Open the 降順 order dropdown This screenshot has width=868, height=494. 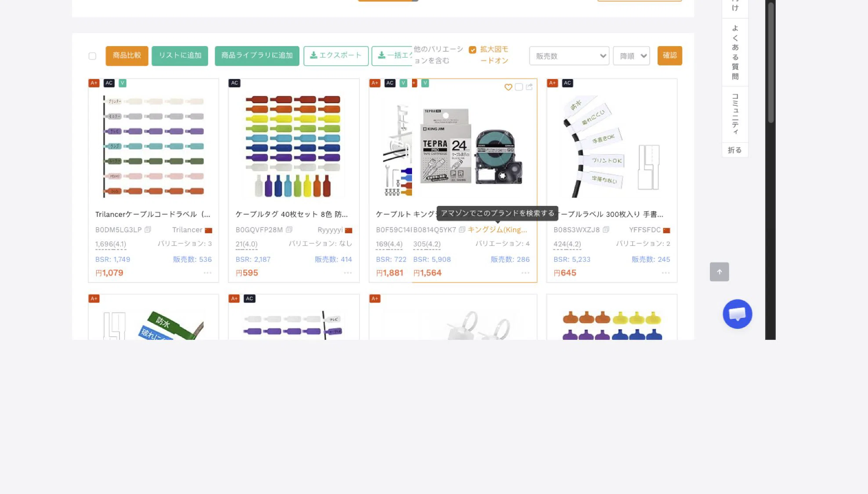pos(632,56)
